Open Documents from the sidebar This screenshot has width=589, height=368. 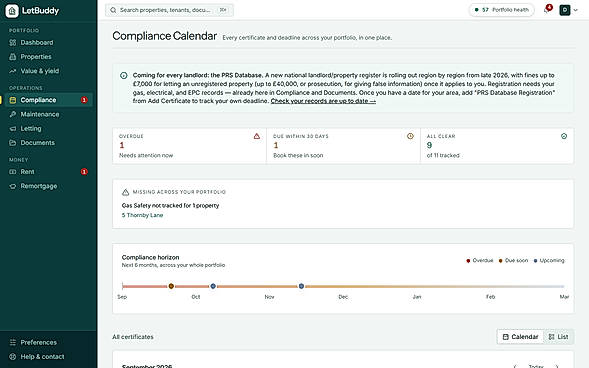coord(48,143)
